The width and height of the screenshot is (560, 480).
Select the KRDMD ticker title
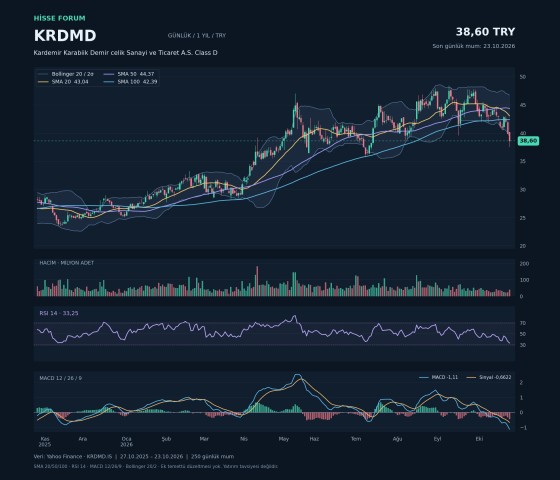click(65, 36)
